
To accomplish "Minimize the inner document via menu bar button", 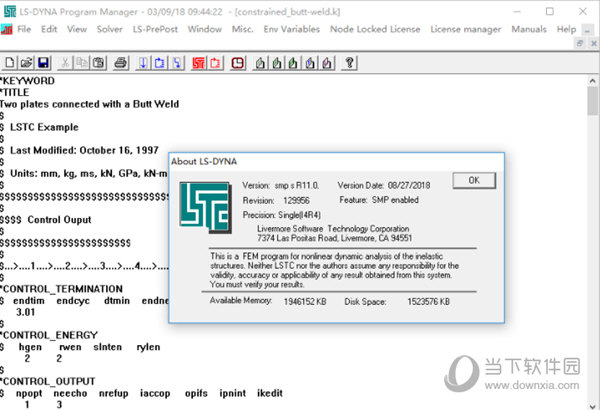I will coord(587,29).
